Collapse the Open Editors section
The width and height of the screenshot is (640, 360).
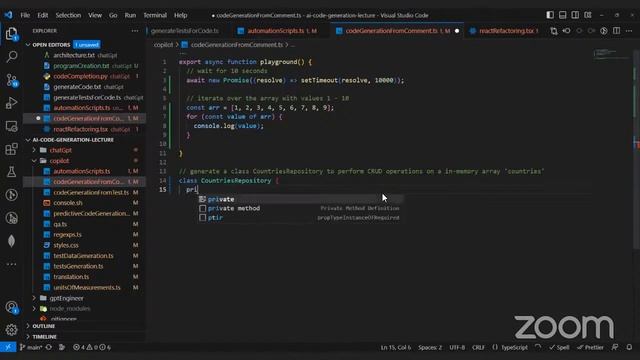tap(51, 44)
